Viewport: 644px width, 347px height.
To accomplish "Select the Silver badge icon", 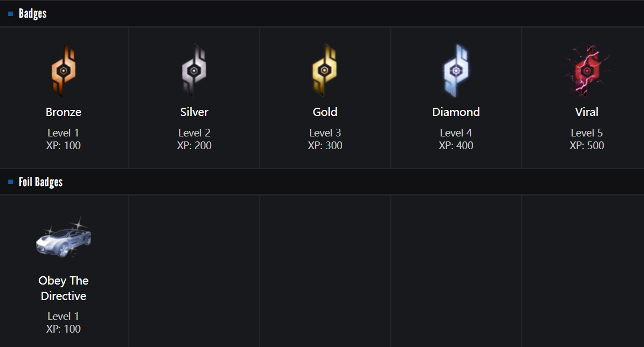I will pyautogui.click(x=194, y=70).
